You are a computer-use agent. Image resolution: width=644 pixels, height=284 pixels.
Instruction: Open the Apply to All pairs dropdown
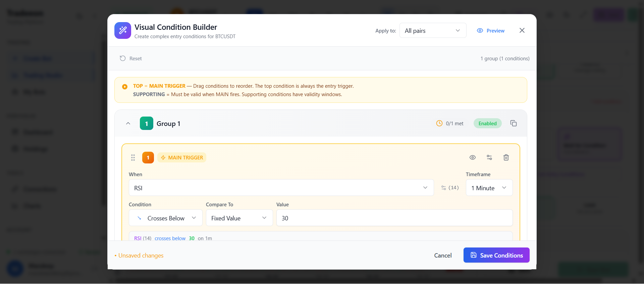[433, 30]
